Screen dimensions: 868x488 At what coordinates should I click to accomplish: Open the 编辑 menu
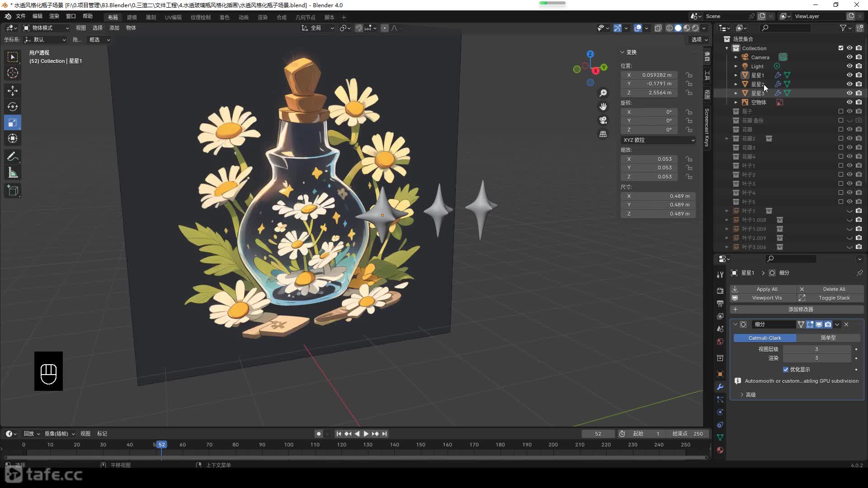tap(38, 16)
